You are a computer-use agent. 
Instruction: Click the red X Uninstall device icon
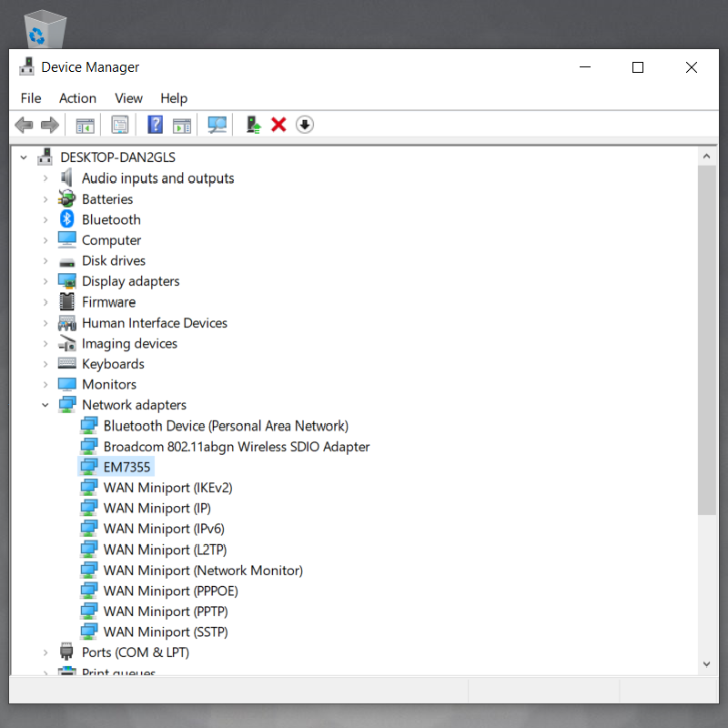point(279,125)
